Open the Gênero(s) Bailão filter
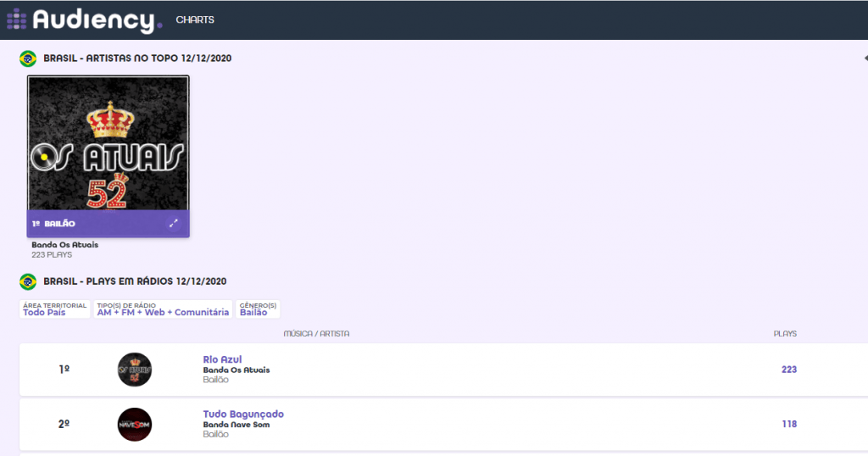The width and height of the screenshot is (868, 456). (x=258, y=309)
